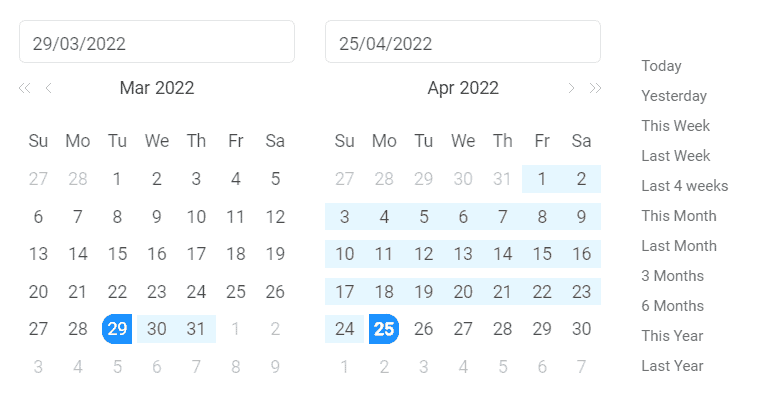Pick the 6 Months preset

coord(673,306)
